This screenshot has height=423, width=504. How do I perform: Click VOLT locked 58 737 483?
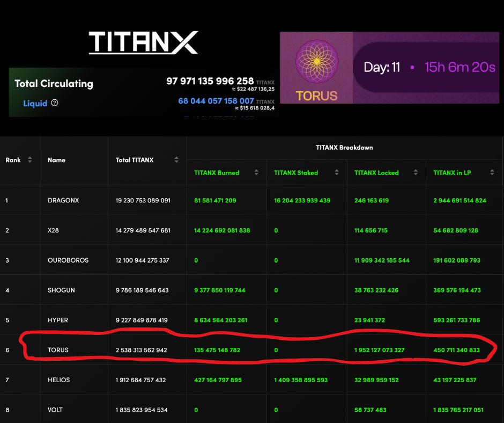tap(370, 410)
